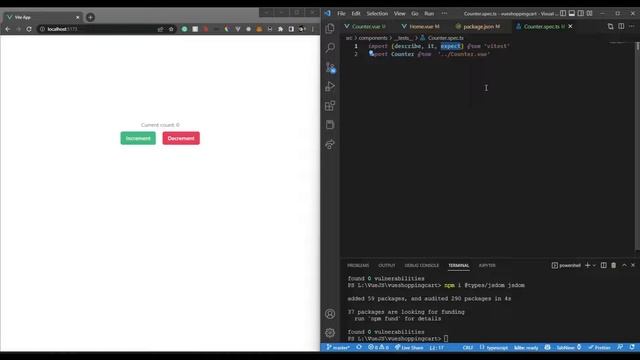Open the Run and Debug view
Viewport: 640px width, 360px height.
tap(330, 86)
